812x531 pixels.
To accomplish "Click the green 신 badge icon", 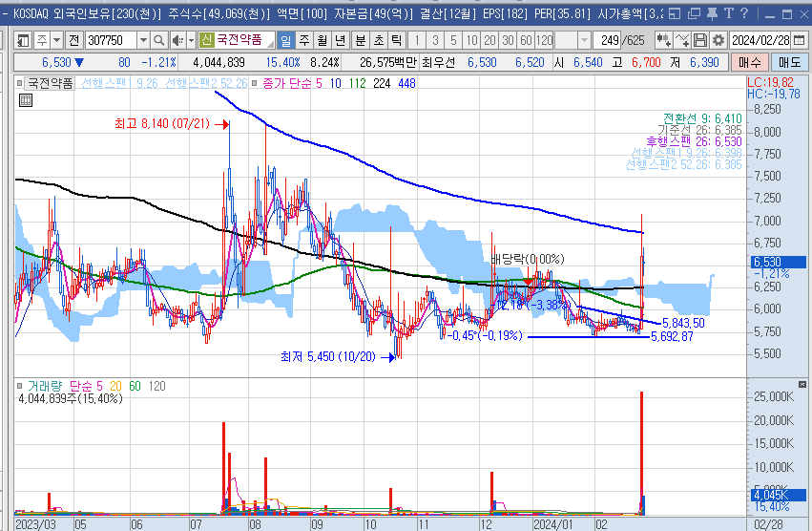I will [x=206, y=39].
